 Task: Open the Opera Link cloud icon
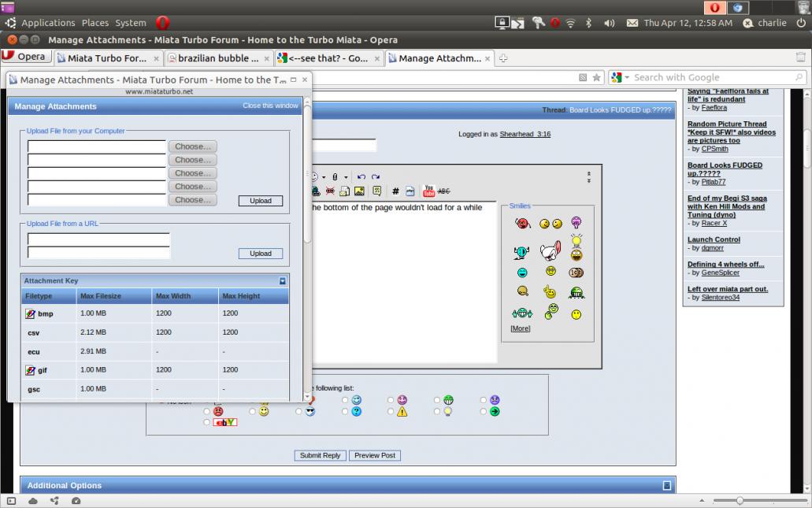(33, 501)
